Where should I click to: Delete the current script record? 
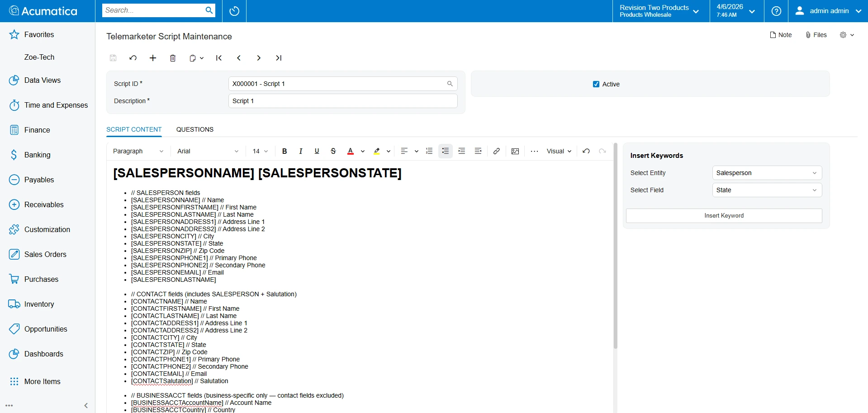tap(173, 58)
